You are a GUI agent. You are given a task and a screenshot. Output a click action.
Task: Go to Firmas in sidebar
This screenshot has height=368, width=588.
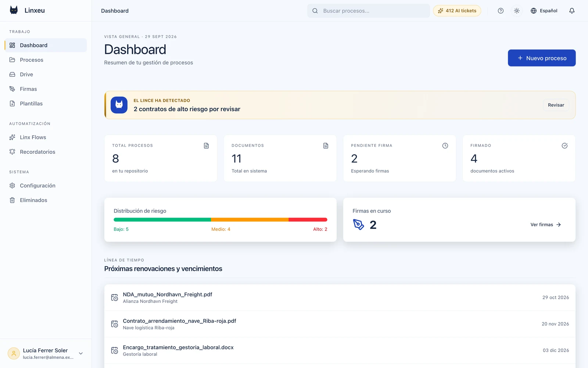(46, 89)
